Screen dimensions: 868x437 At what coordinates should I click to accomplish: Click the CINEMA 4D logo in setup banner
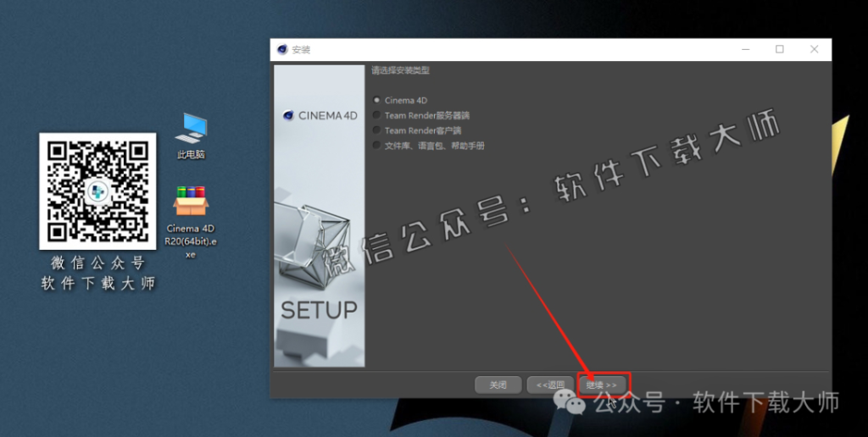[320, 116]
